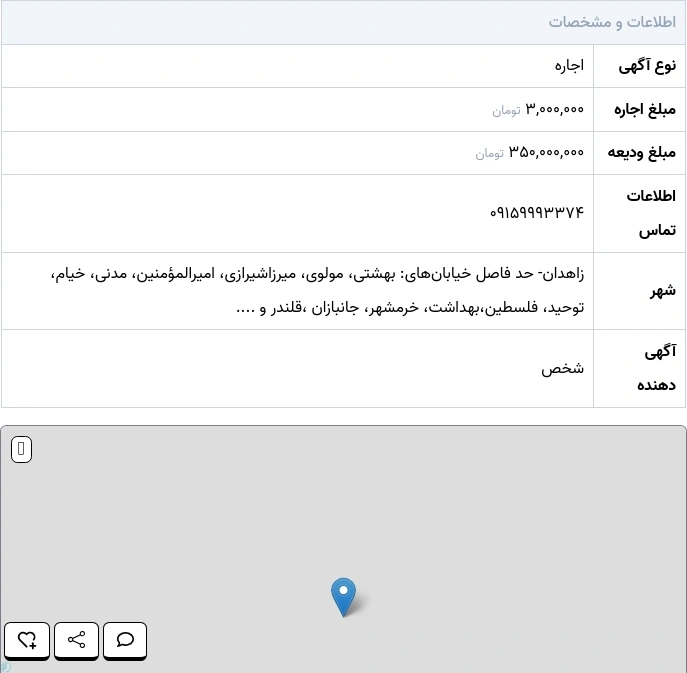Click the city description starting with زاهدان

[x=318, y=290]
